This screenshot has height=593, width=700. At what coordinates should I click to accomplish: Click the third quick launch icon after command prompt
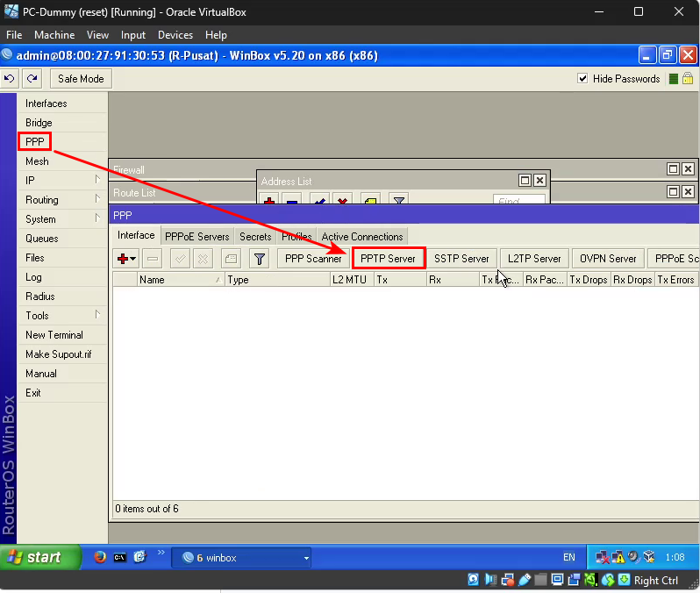140,557
